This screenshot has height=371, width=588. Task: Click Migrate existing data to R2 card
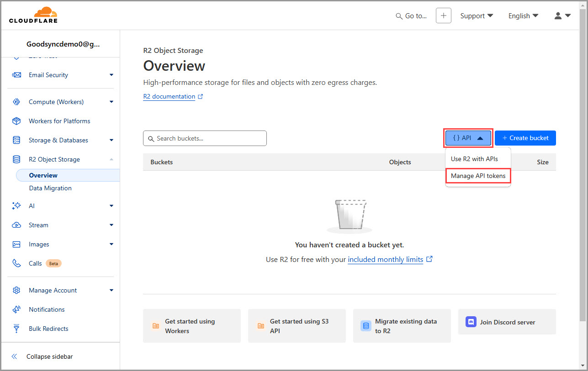coord(402,326)
